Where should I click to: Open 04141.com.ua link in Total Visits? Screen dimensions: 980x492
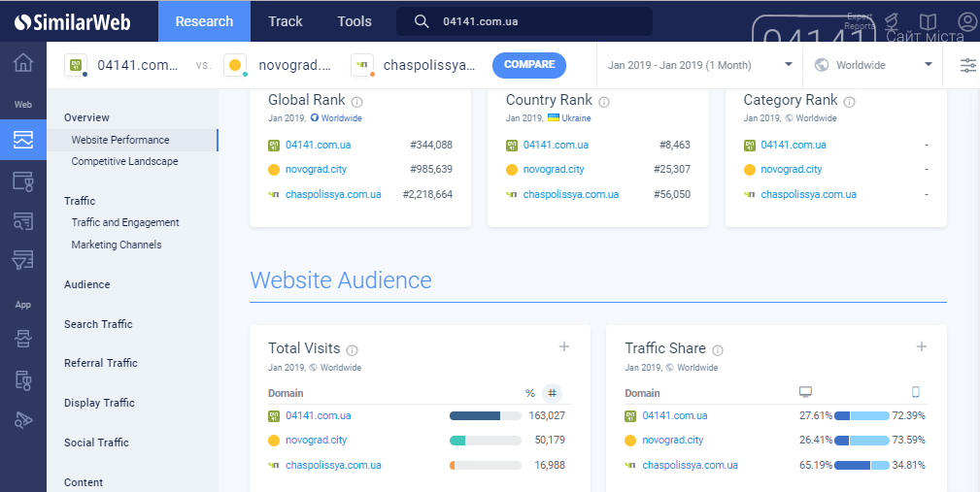pos(319,415)
